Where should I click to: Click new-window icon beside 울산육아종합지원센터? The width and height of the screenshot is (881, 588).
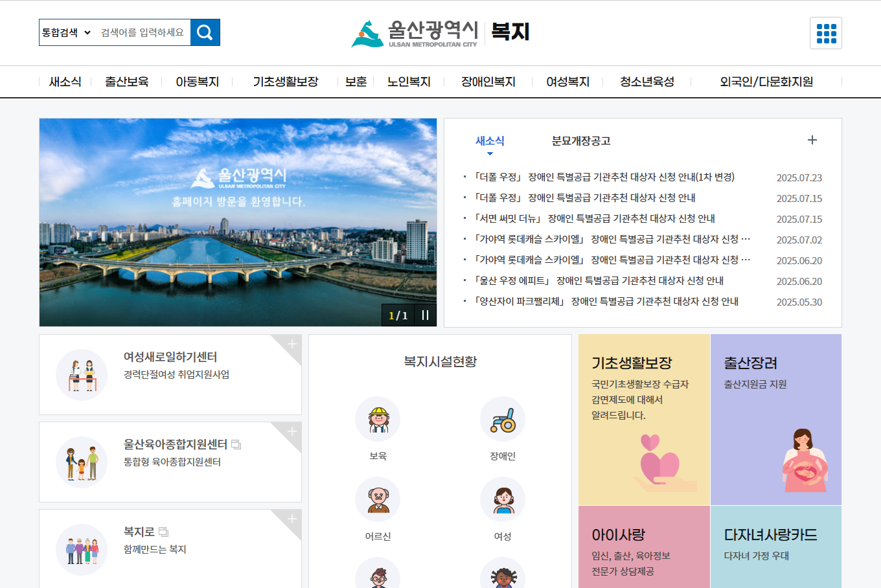tap(236, 444)
